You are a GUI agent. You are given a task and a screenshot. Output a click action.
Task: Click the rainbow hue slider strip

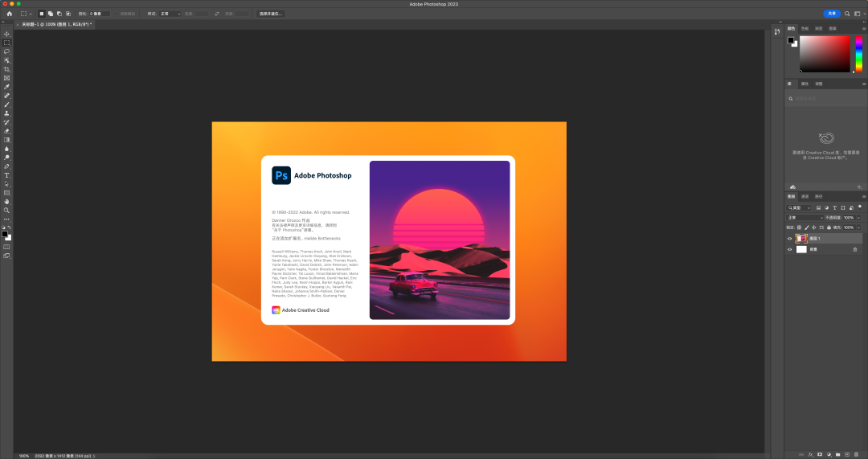tap(858, 54)
